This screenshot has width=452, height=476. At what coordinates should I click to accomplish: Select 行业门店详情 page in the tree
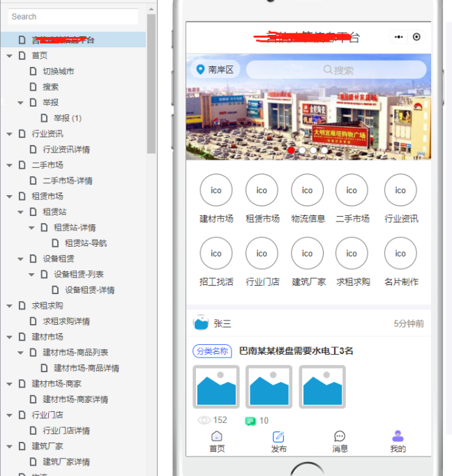66,431
